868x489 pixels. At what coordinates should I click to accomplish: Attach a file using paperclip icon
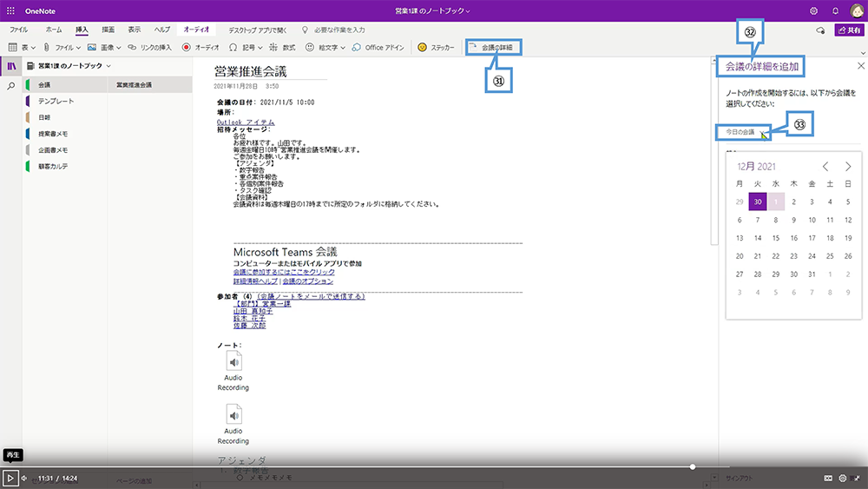coord(47,48)
